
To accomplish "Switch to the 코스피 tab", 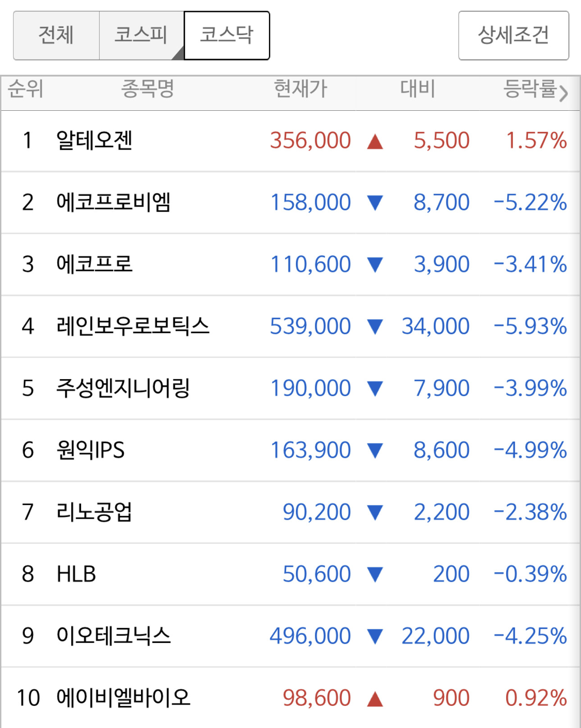I will (141, 36).
